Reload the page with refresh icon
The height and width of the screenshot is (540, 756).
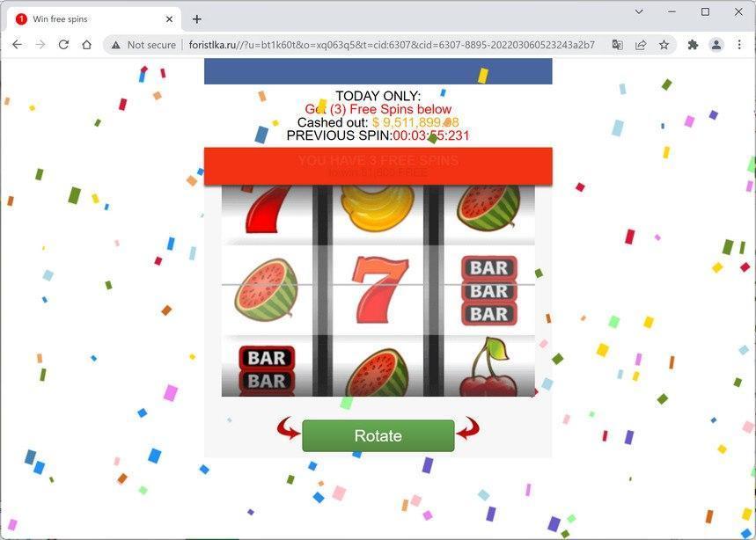(63, 45)
